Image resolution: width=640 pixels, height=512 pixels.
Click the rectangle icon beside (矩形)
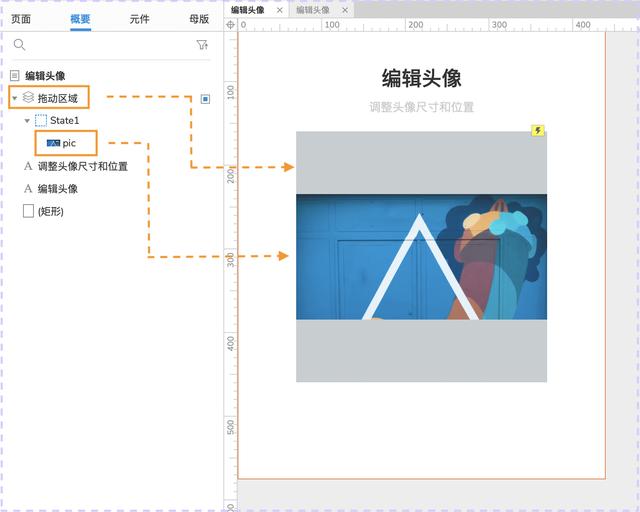(28, 211)
